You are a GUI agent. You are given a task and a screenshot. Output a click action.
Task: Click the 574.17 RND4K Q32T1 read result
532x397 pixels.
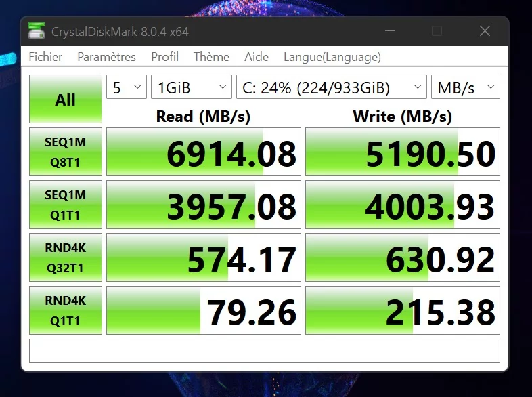pyautogui.click(x=204, y=257)
